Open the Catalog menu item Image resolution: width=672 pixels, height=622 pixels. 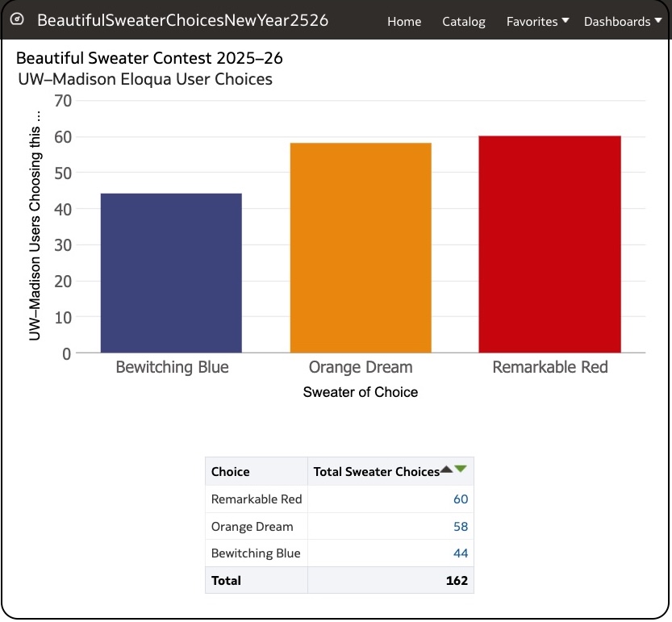pos(464,22)
